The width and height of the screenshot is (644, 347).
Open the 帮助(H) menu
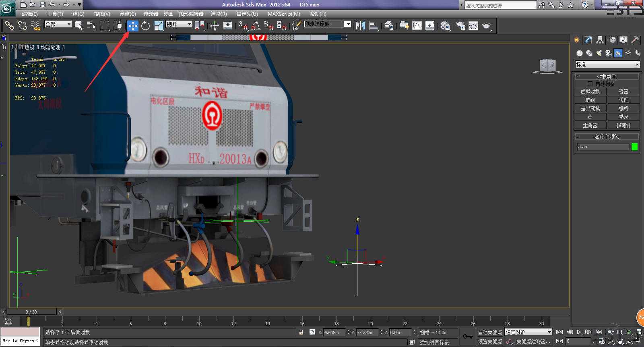[x=318, y=14]
